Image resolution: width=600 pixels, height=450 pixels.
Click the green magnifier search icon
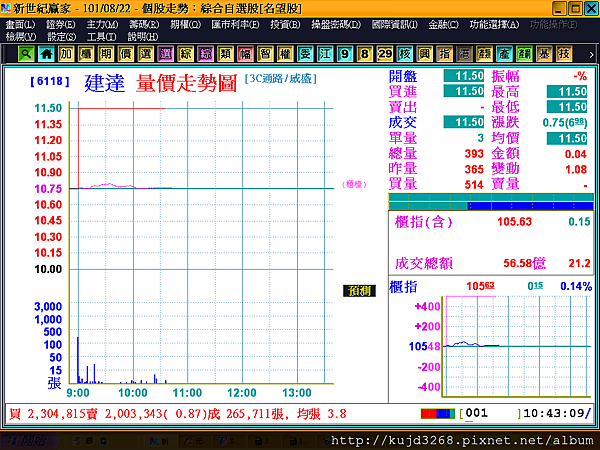[26, 54]
